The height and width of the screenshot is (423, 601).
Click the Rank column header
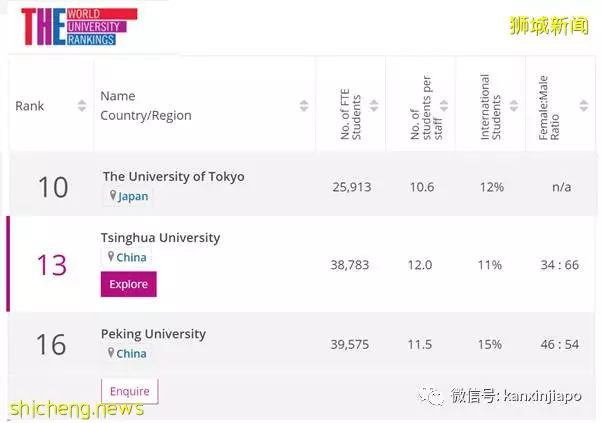tap(30, 106)
